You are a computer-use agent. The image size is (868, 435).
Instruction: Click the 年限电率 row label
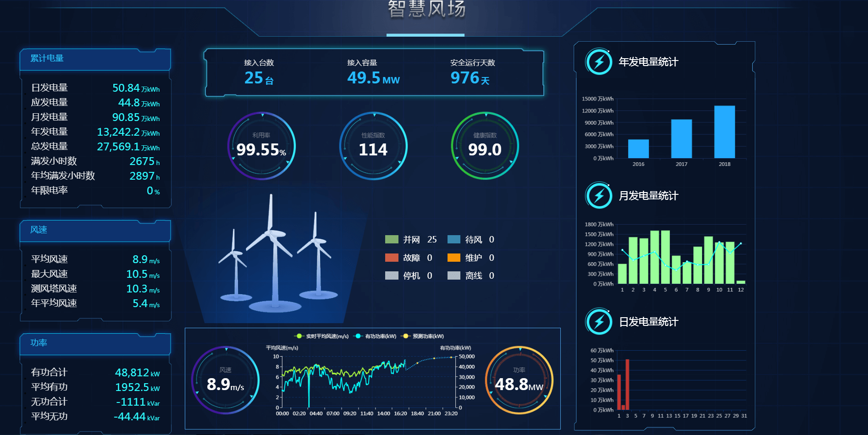[50, 190]
